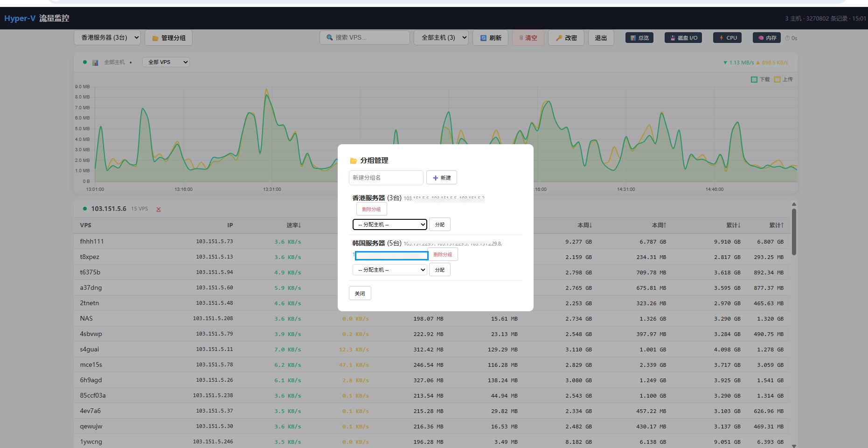The width and height of the screenshot is (868, 448).
Task: Sort table by 本周↑ column
Action: point(659,225)
